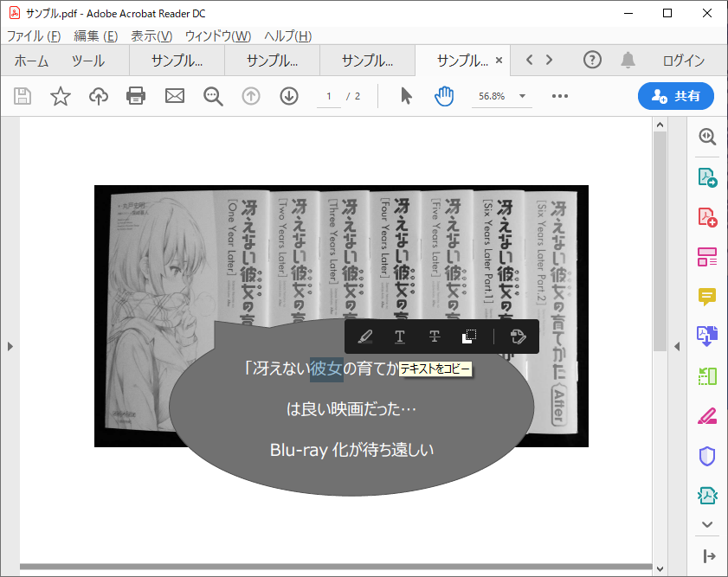This screenshot has height=577, width=728.
Task: Open the 表示 menu
Action: [x=147, y=35]
